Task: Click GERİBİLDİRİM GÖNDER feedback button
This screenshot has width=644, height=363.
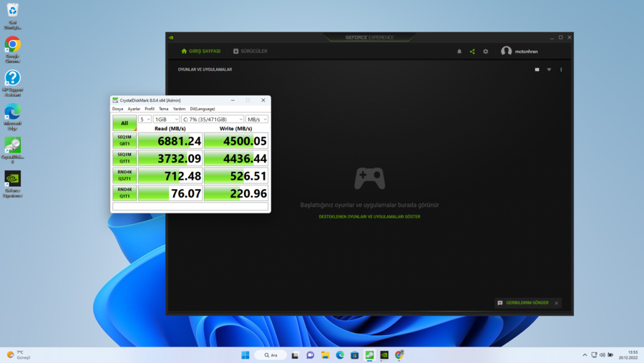Action: 523,303
